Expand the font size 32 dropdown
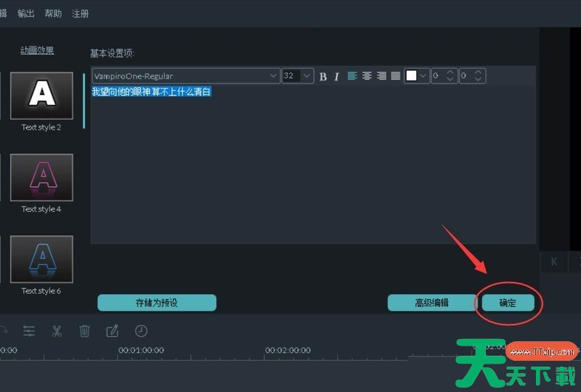This screenshot has height=392, width=581. tap(306, 76)
